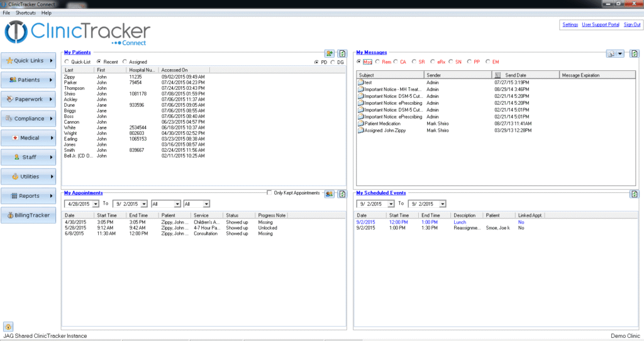Click the ClinicTracker Connect logo
The height and width of the screenshot is (341, 644).
pos(77,33)
